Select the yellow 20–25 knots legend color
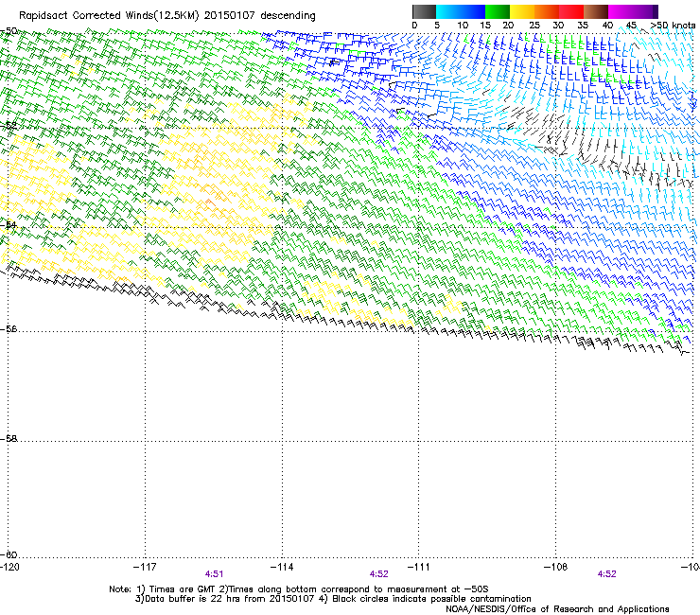Image resolution: width=700 pixels, height=615 pixels. 522,11
